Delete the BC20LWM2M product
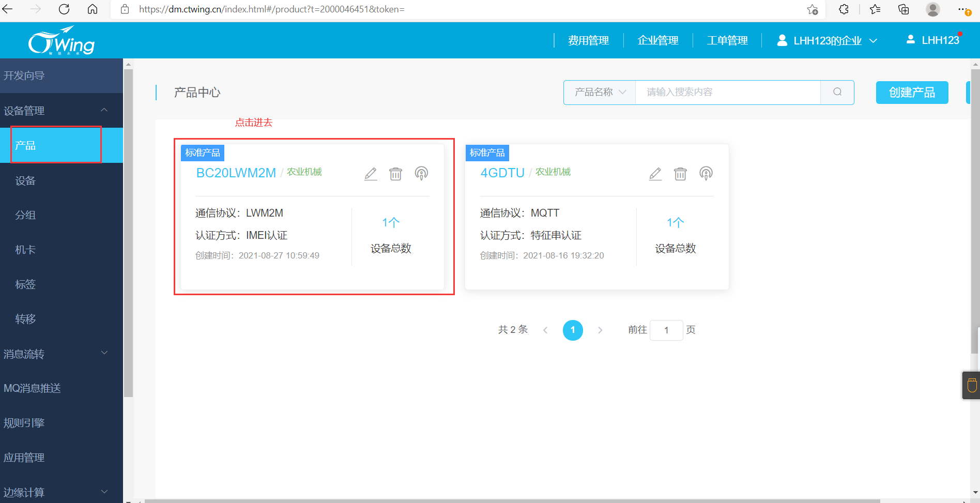The image size is (980, 503). click(x=395, y=174)
